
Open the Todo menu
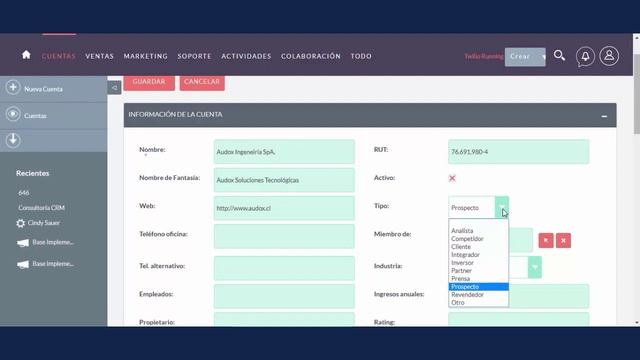click(x=361, y=56)
